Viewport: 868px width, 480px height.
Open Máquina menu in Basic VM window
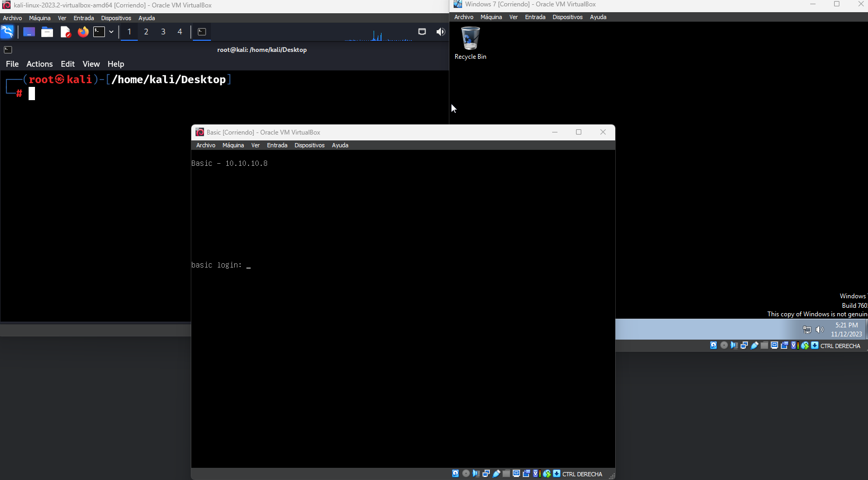pos(233,145)
